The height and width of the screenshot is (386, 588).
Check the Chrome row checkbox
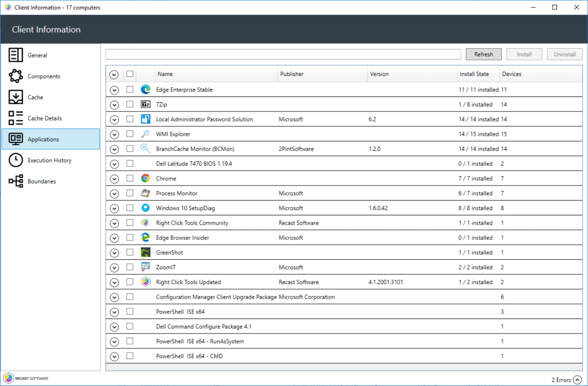(x=130, y=178)
